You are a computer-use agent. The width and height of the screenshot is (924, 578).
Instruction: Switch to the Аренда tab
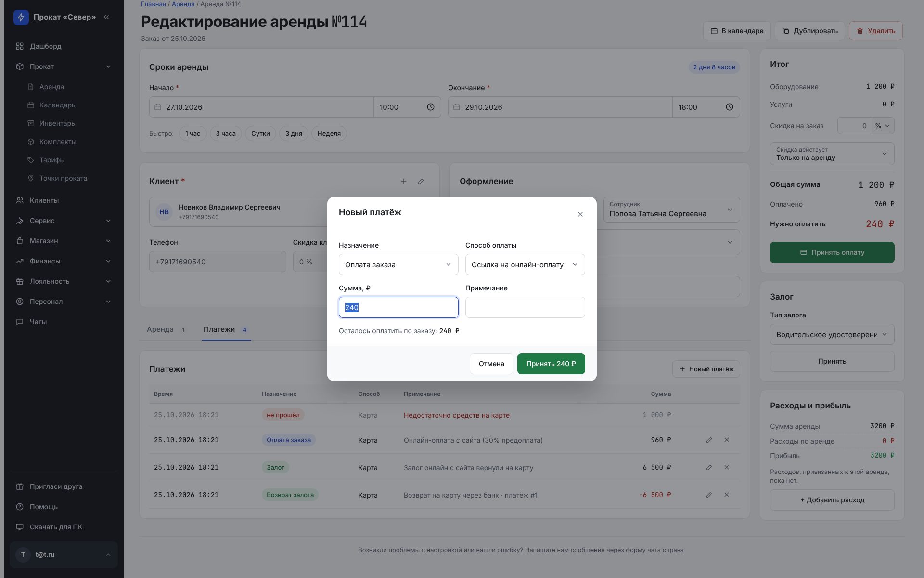point(167,329)
